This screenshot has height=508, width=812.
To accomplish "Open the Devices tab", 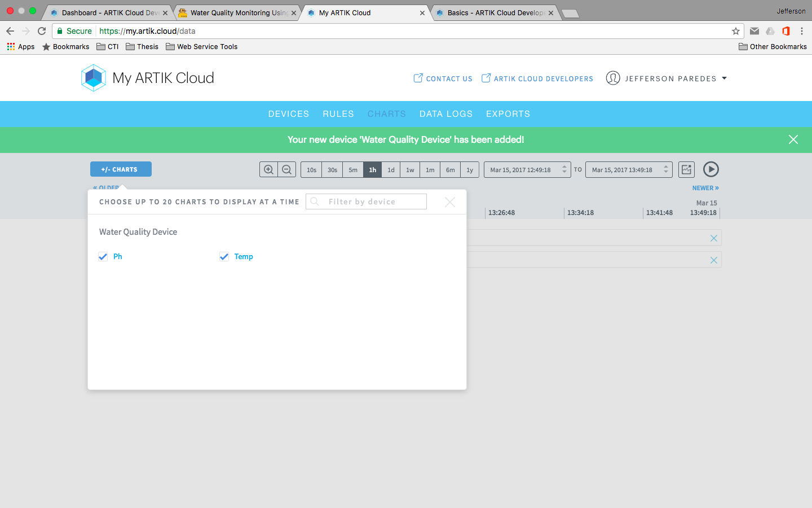I will click(x=289, y=114).
